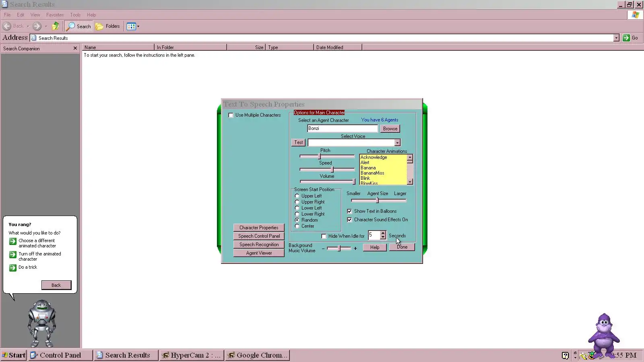
Task: Select Upper Right start position
Action: [297, 202]
